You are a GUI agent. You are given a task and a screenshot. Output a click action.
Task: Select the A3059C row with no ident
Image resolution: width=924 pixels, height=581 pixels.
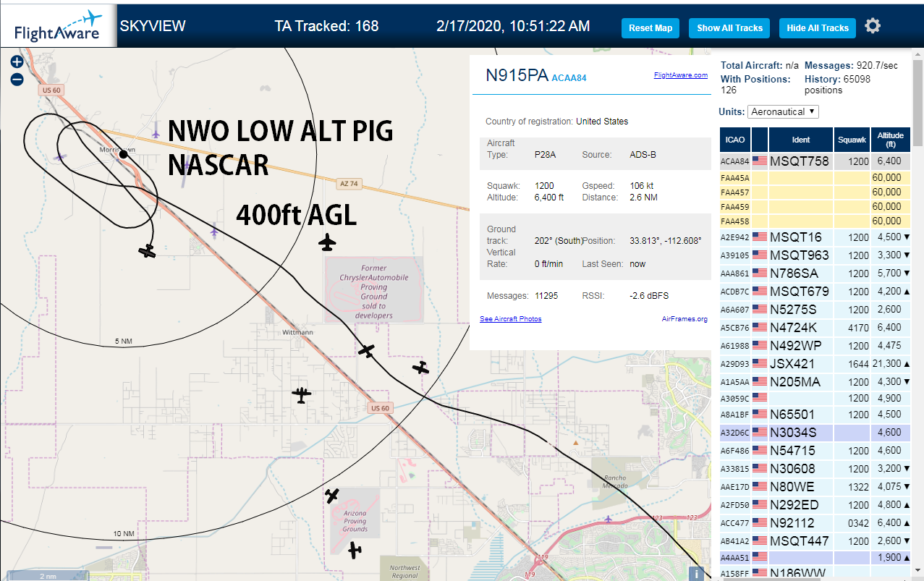[815, 399]
